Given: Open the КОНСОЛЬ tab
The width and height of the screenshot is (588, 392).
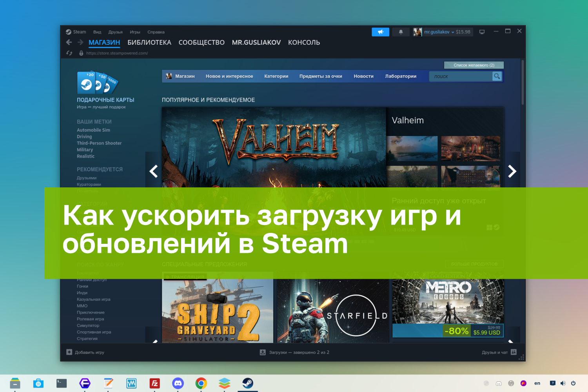Looking at the screenshot, I should point(304,42).
